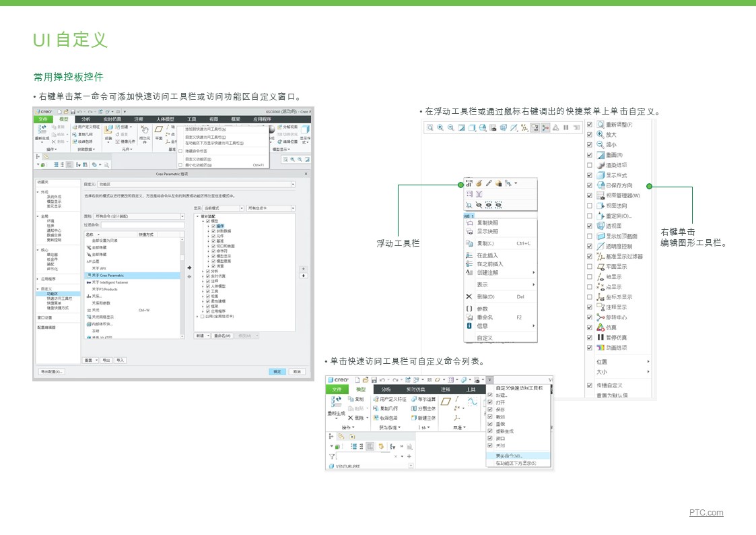Screen dimensions: 756x535
Task: Click mirror icon in floating toolbar
Action: (x=479, y=194)
